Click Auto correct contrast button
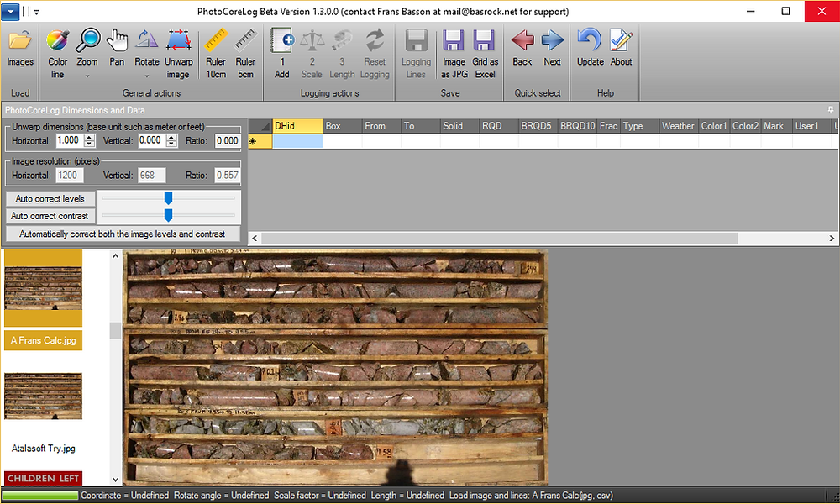The image size is (840, 504). click(50, 216)
